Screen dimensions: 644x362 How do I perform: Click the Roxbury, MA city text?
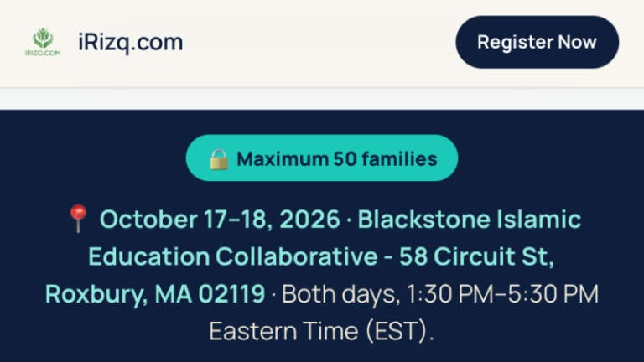click(x=119, y=294)
